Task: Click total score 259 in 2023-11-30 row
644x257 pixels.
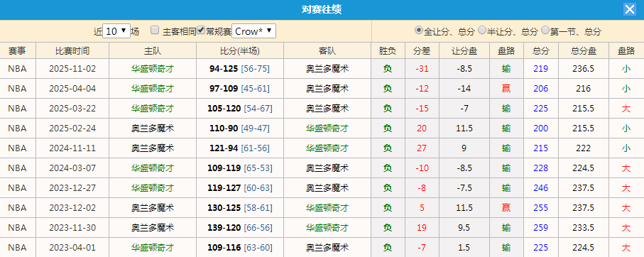Action: pos(540,228)
